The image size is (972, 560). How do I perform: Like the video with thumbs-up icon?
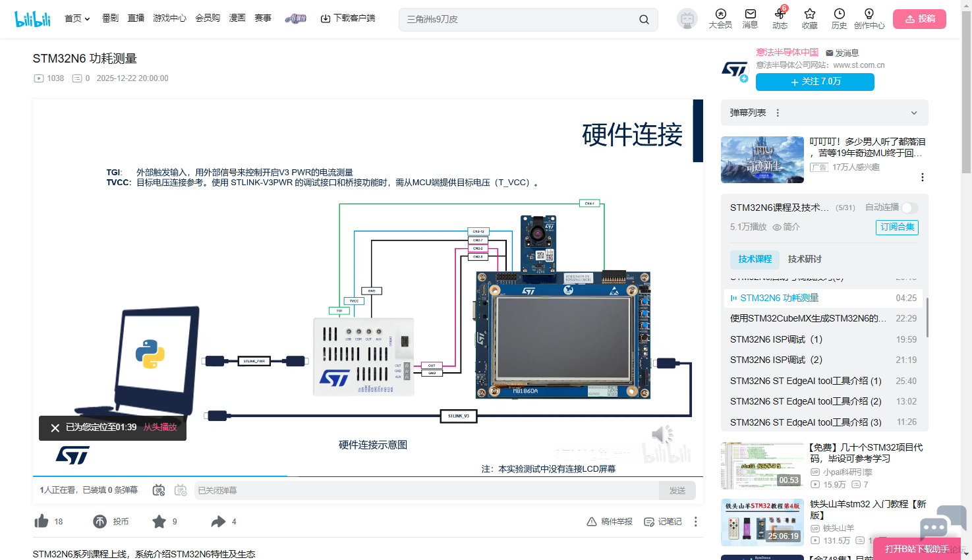[x=42, y=521]
